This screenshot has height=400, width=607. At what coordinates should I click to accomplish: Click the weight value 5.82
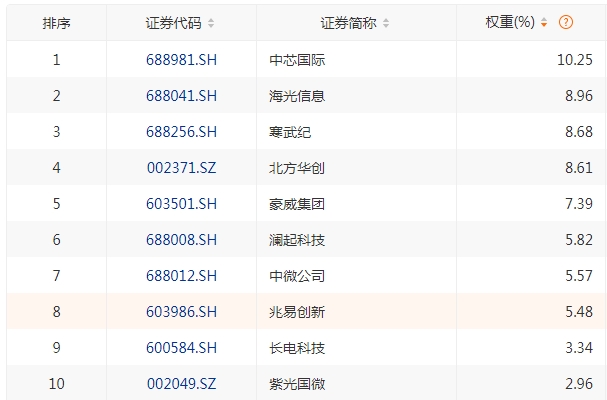click(579, 240)
